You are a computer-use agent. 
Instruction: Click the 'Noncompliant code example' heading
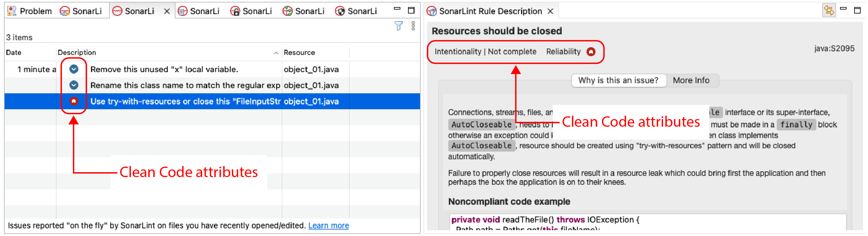tap(509, 201)
